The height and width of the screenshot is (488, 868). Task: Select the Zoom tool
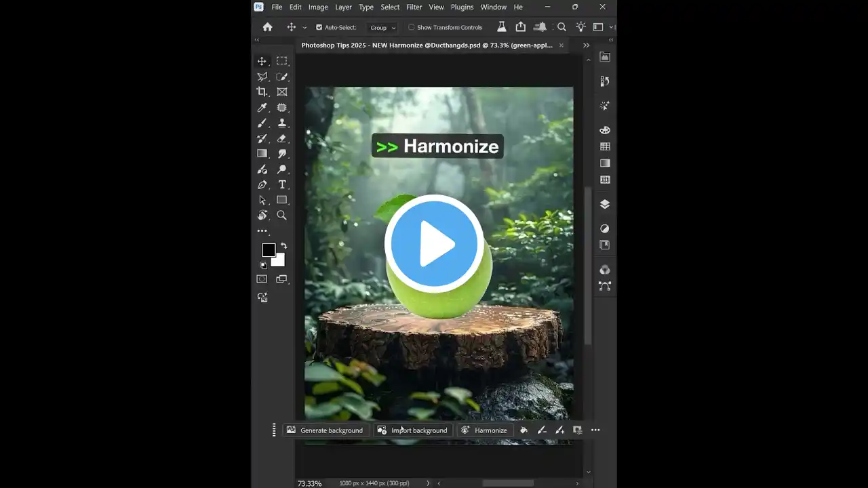282,216
